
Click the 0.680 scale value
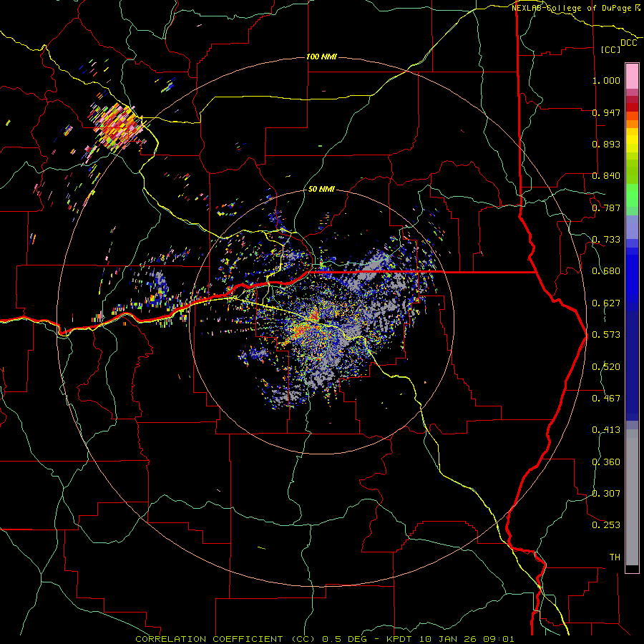pos(606,271)
